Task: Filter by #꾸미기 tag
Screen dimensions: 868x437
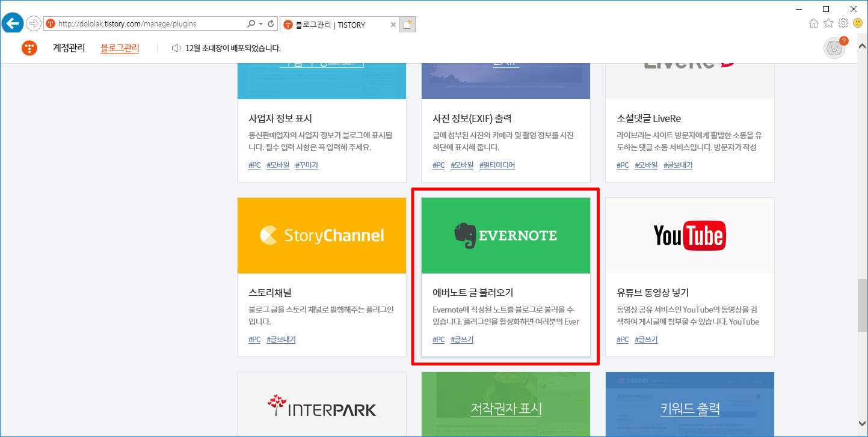Action: [307, 165]
